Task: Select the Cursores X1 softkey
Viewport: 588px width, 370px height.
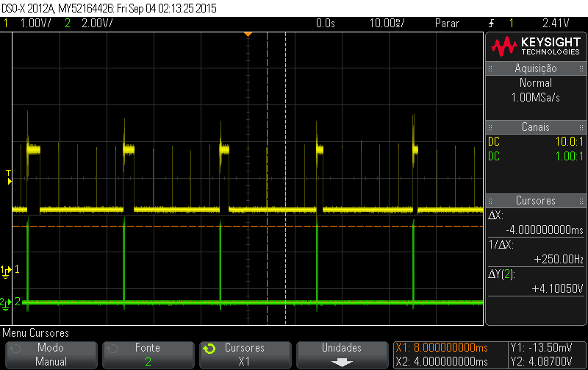Action: pyautogui.click(x=245, y=355)
